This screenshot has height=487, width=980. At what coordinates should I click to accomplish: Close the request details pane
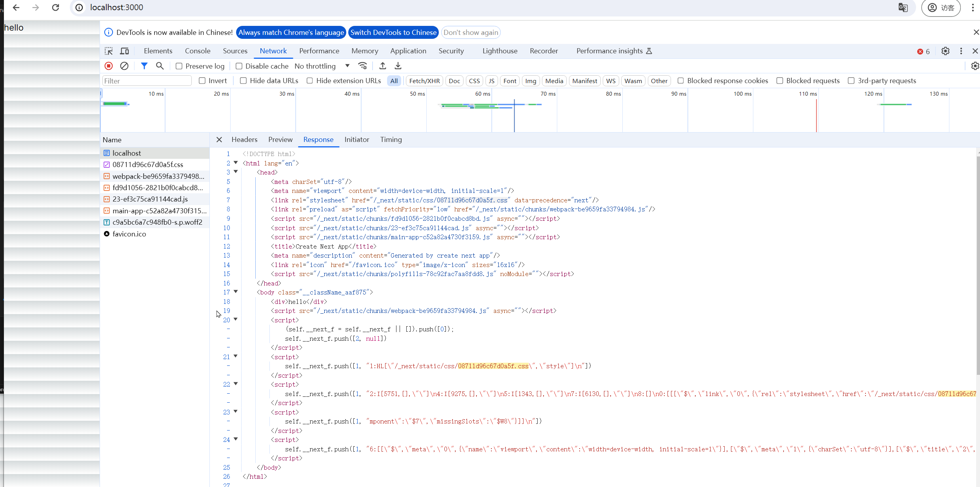219,140
